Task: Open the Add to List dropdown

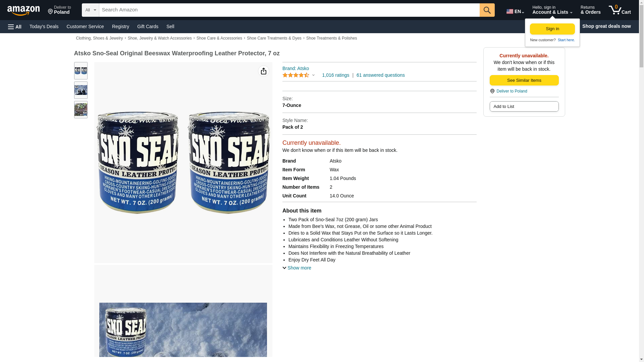Action: click(x=524, y=107)
